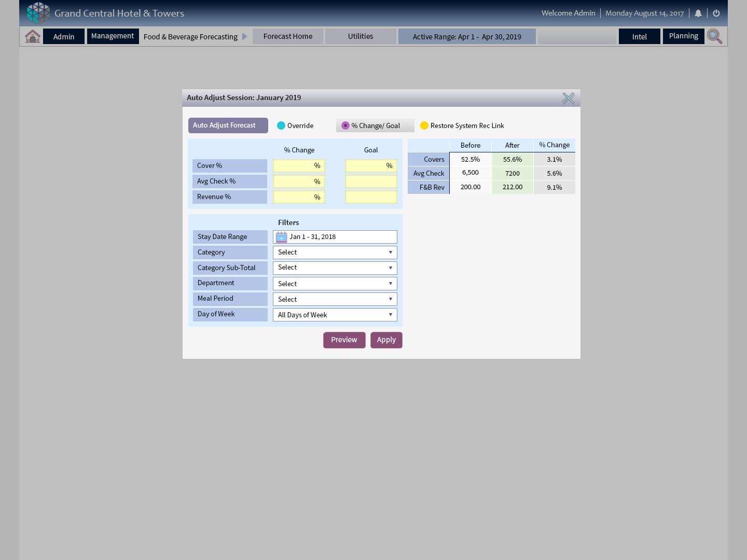Open the Utilities menu
The image size is (747, 560).
click(x=360, y=36)
